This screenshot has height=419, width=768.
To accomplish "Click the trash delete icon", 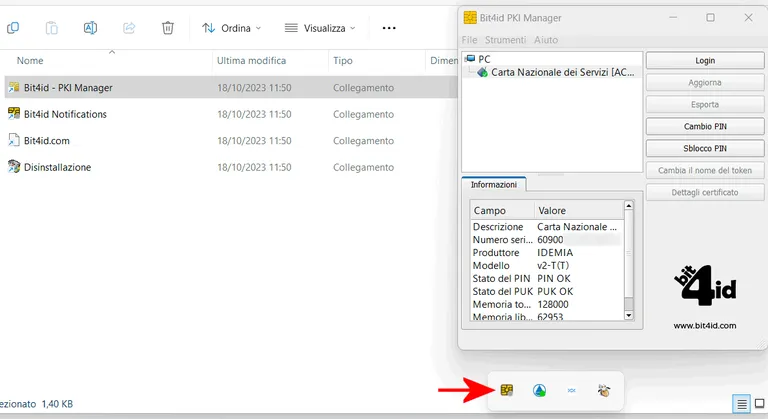I will (168, 28).
